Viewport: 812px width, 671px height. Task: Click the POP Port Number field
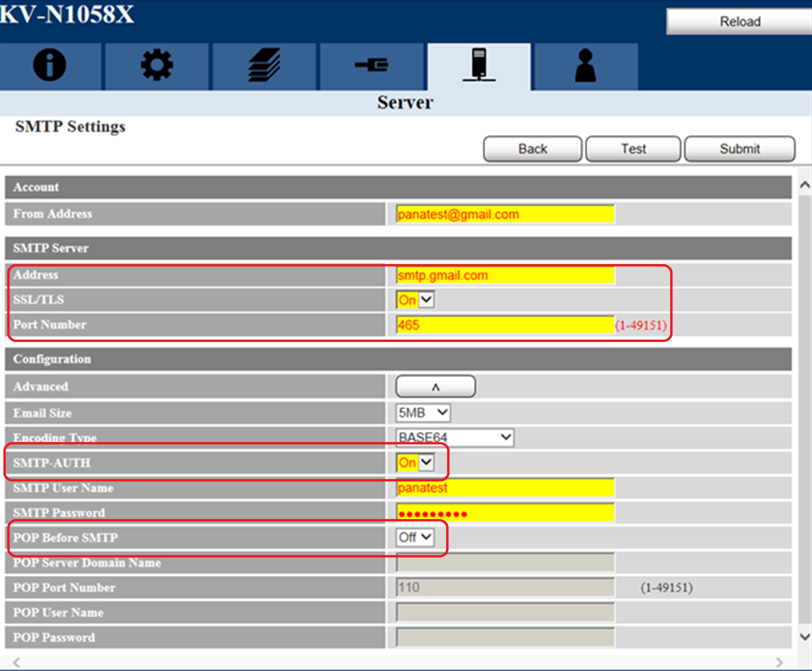point(505,587)
